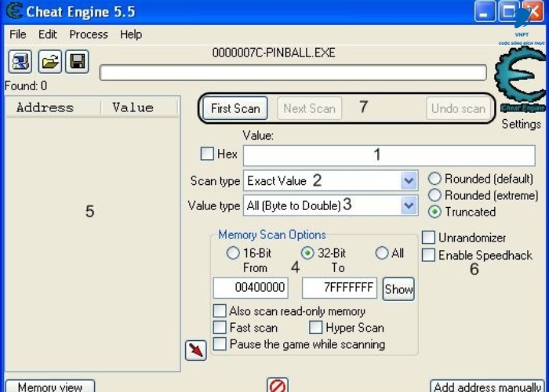
Task: Minimize the Cheat Engine window
Action: click(485, 11)
